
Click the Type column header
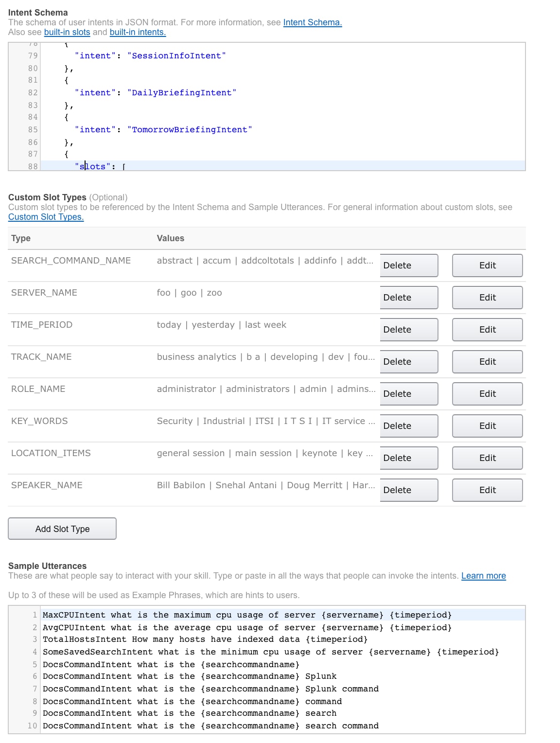tap(21, 238)
